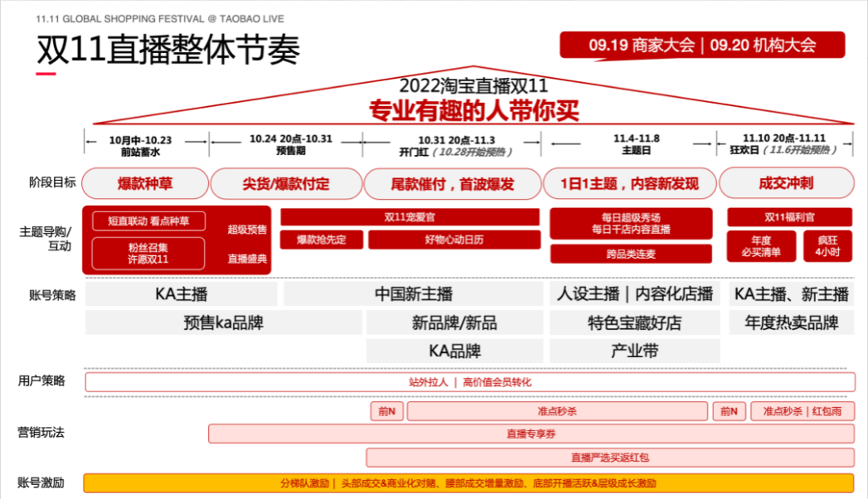This screenshot has height=499, width=868.
Task: Click the 年度热卖品牌 cell
Action: point(792,322)
